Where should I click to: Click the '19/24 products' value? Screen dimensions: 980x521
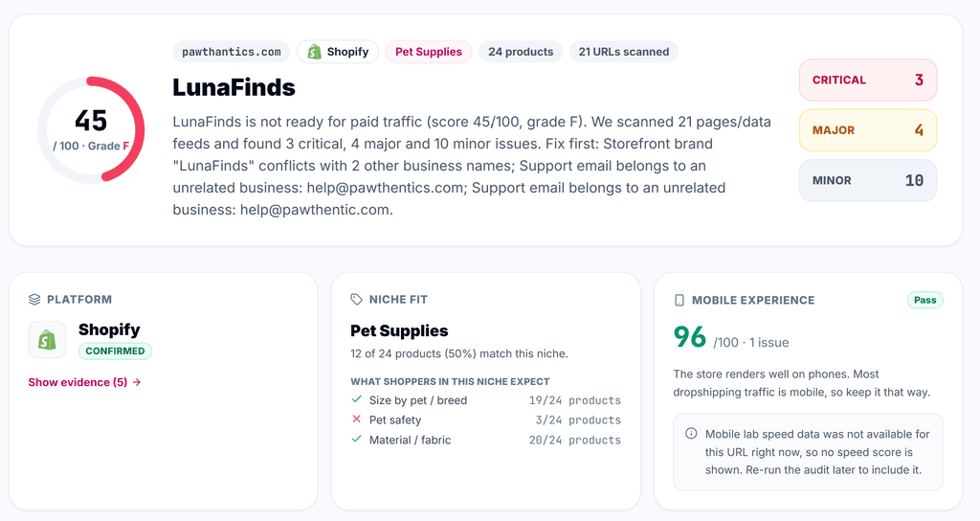click(575, 400)
